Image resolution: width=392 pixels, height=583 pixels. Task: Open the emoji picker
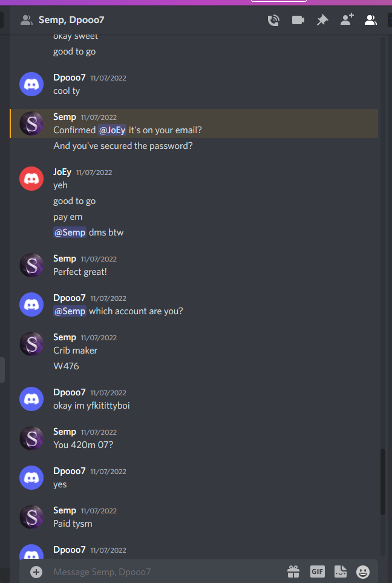coord(363,572)
